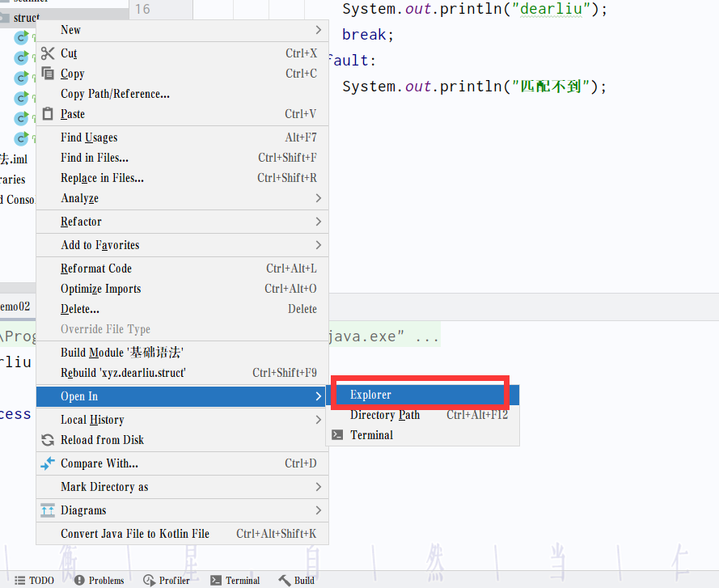Click the Paste clipboard icon
Viewport: 719px width, 588px height.
coord(47,114)
